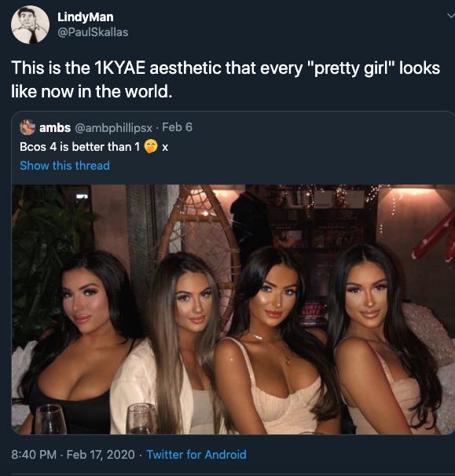Click the Show this thread link
This screenshot has width=455, height=476.
[x=64, y=166]
